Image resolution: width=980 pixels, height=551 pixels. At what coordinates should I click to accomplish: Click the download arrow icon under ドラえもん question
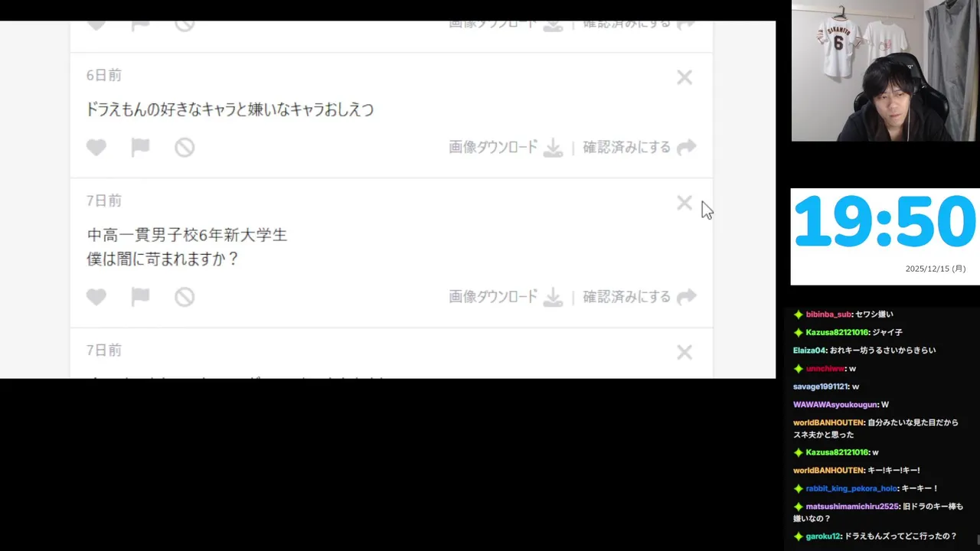point(553,148)
